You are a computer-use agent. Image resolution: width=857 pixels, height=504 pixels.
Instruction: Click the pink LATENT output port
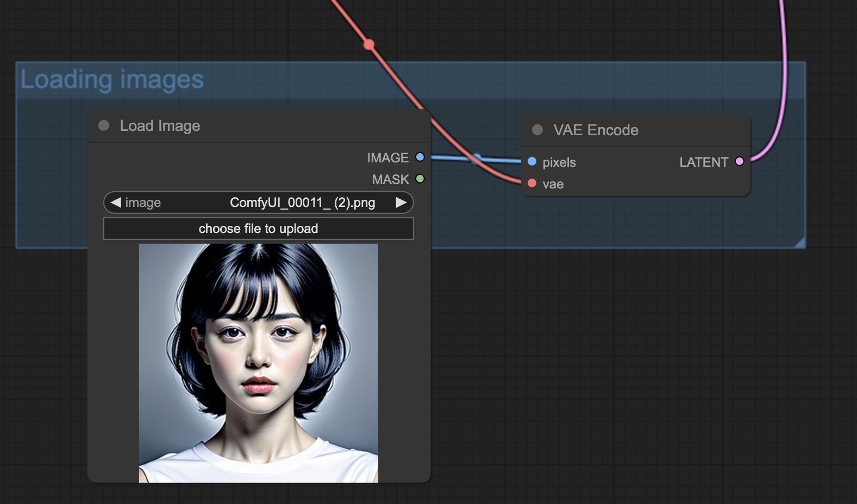(739, 161)
